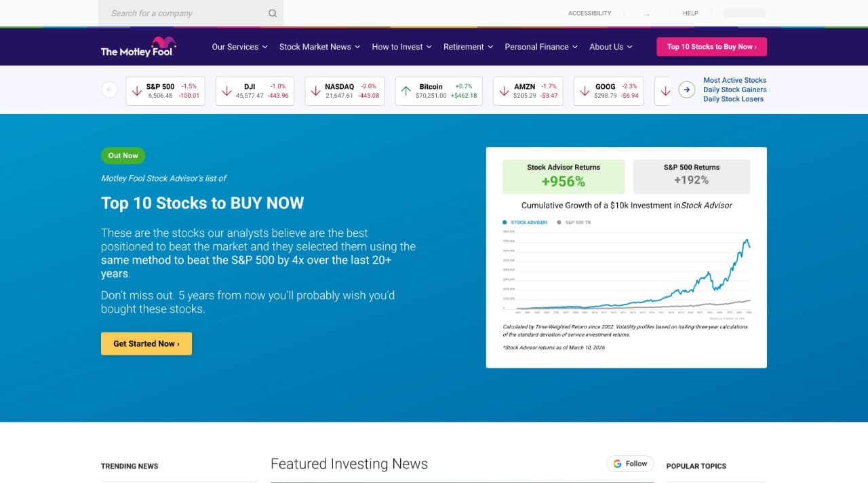Click the Out Now badge
Screen dimensions: 868x483
(x=123, y=155)
